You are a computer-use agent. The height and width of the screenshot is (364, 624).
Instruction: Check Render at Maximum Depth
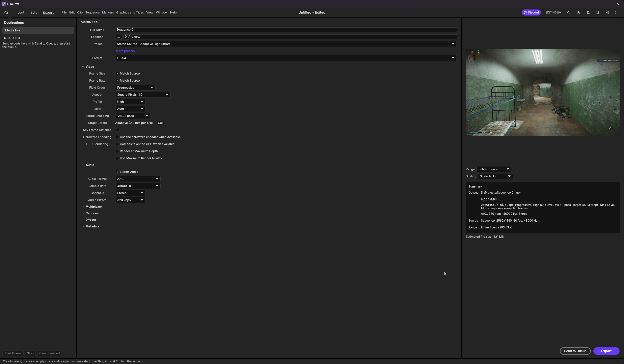click(x=117, y=151)
